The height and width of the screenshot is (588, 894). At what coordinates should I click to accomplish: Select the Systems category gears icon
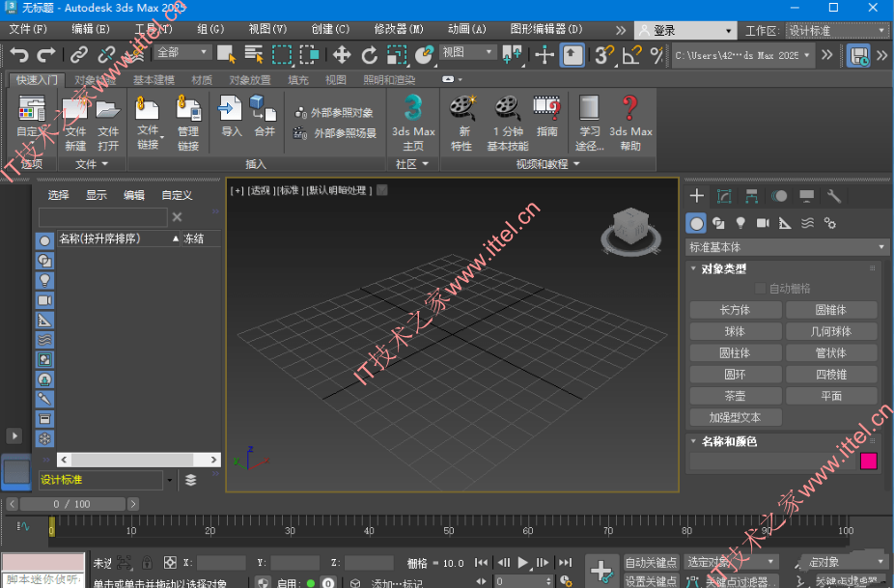click(829, 223)
